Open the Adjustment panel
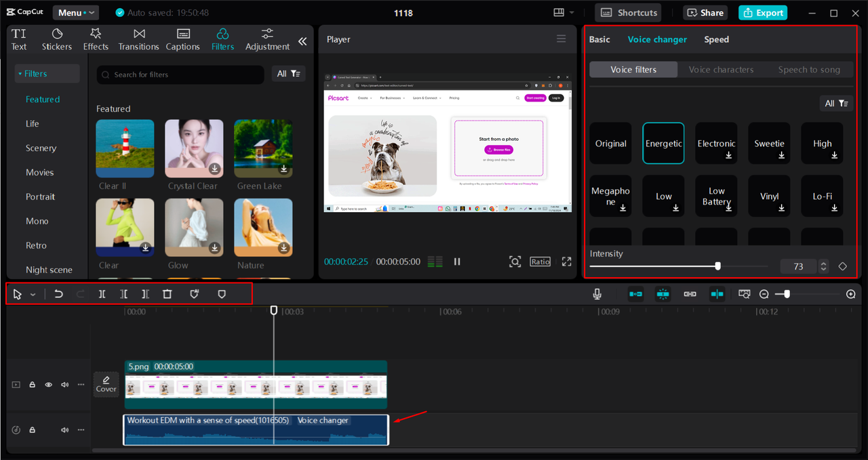The height and width of the screenshot is (460, 868). pyautogui.click(x=267, y=39)
